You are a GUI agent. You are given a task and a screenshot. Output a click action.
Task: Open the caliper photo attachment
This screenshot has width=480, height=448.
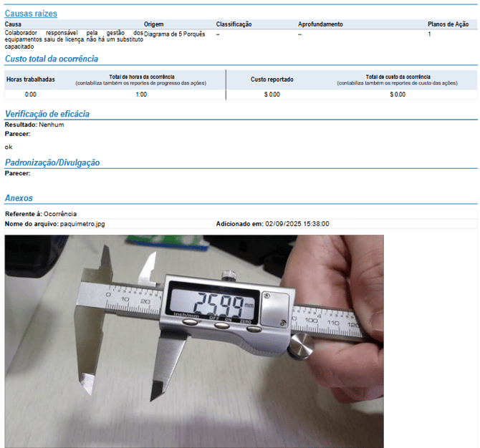(x=194, y=341)
